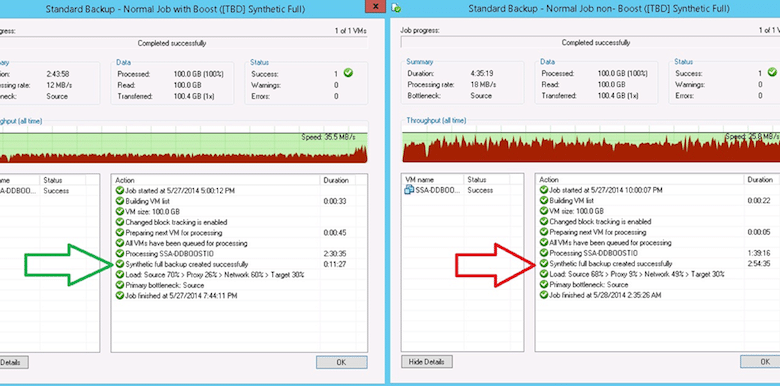The width and height of the screenshot is (780, 386).
Task: Click check icon for Synthetic full backup, 2:54:35
Action: [x=544, y=264]
